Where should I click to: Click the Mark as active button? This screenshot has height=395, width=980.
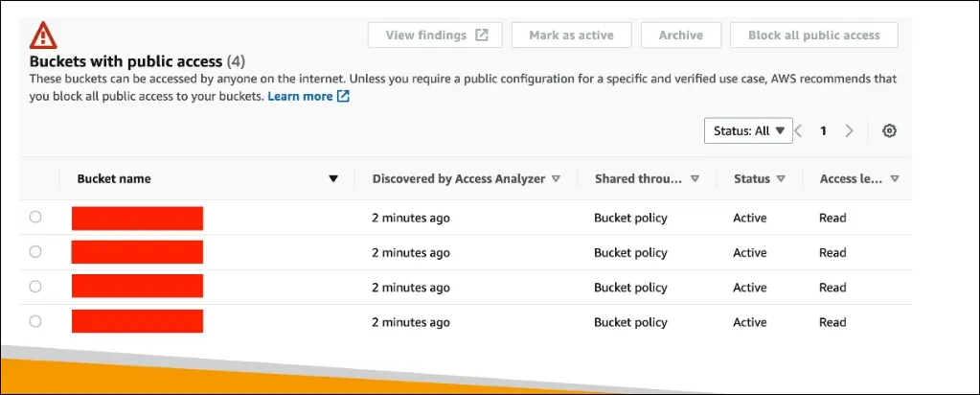(x=570, y=35)
